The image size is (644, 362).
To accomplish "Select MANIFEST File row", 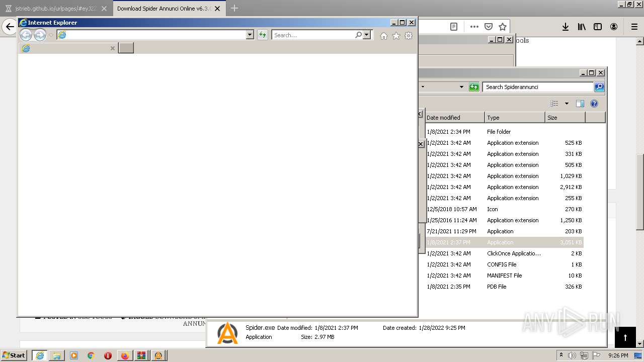I will [504, 276].
